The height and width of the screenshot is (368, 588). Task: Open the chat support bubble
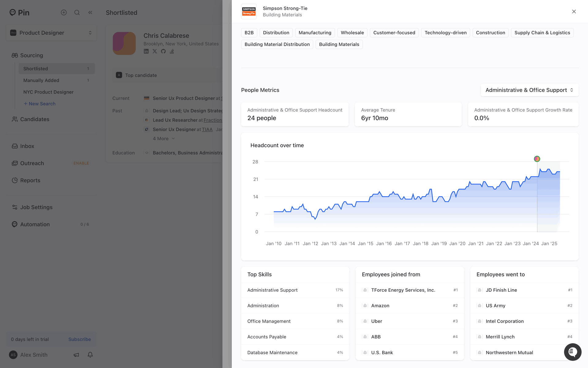tap(573, 352)
